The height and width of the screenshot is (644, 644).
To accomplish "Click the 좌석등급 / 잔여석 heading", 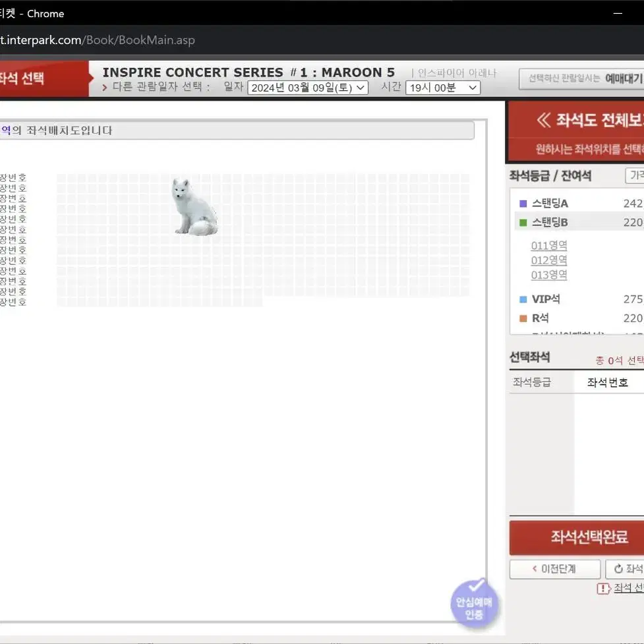I will 550,176.
